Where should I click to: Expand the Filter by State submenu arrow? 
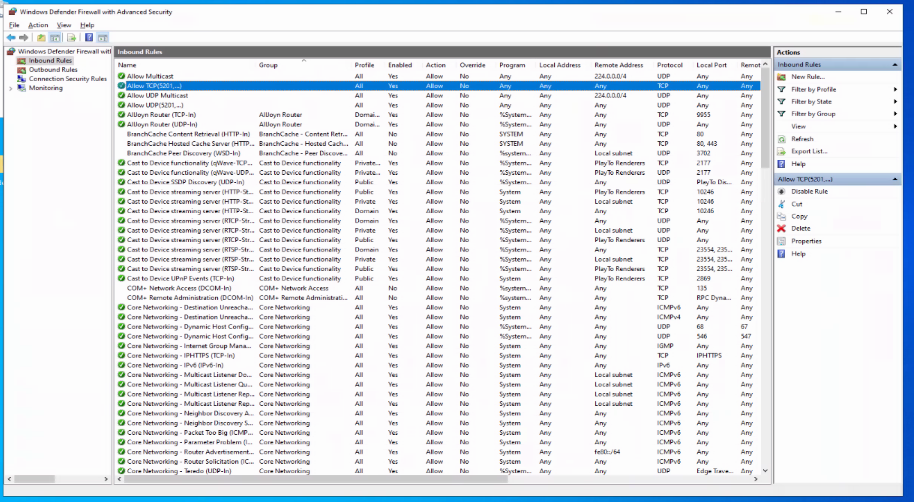pyautogui.click(x=895, y=101)
